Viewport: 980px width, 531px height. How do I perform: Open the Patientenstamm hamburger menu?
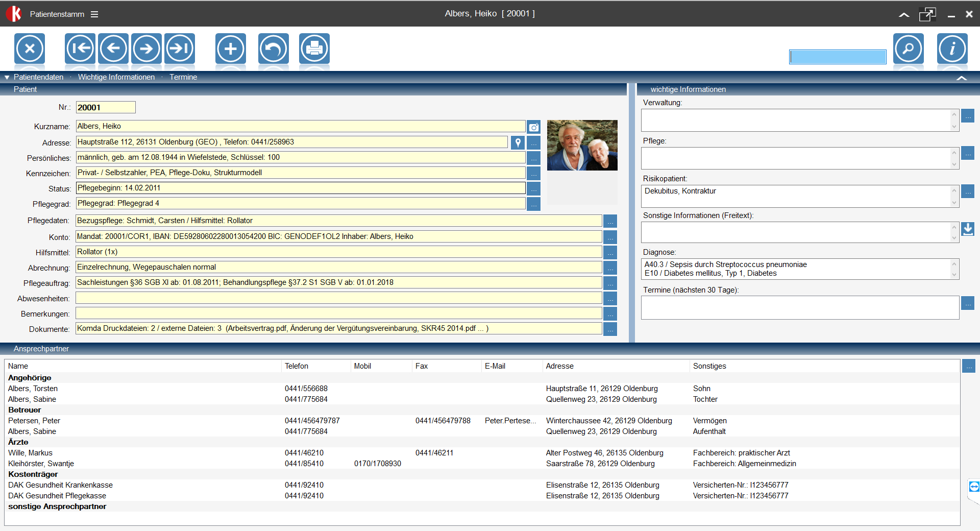[94, 14]
